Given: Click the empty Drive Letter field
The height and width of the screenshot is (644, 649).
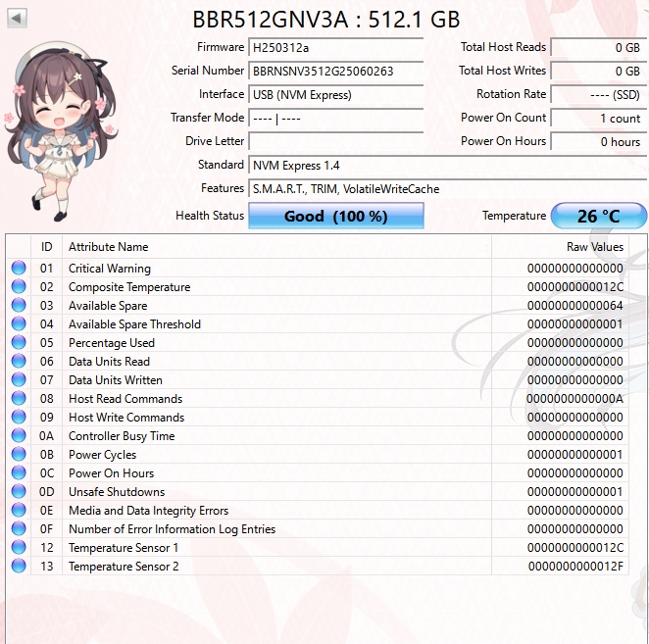Looking at the screenshot, I should (x=335, y=142).
